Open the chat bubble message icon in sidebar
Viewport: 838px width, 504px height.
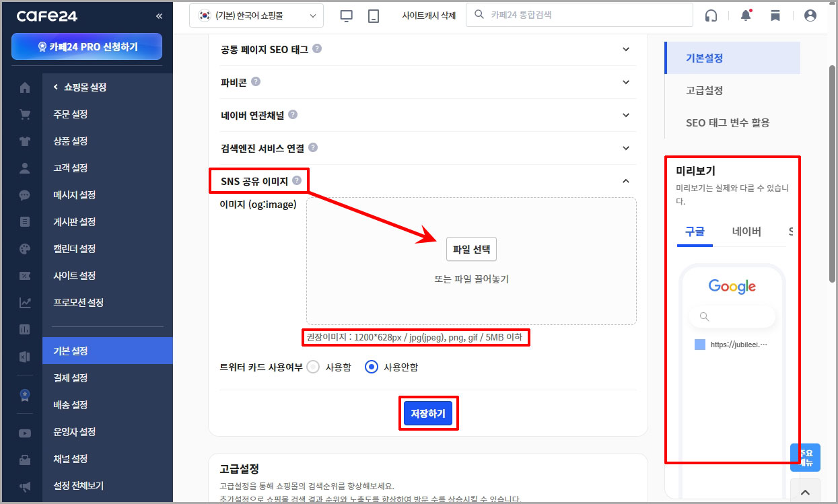[24, 194]
